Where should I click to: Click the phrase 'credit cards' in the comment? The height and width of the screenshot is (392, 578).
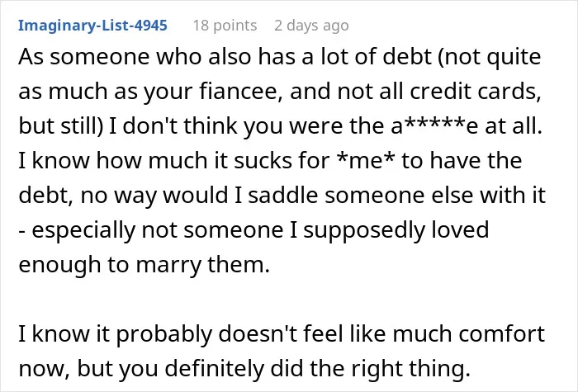pos(475,92)
